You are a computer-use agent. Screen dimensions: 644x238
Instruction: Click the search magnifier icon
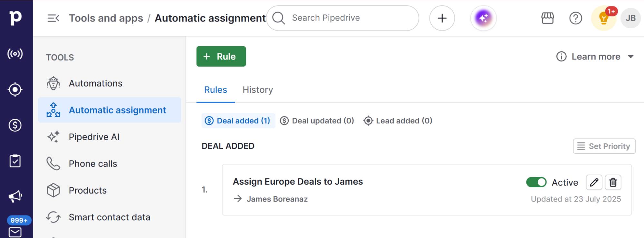click(279, 18)
